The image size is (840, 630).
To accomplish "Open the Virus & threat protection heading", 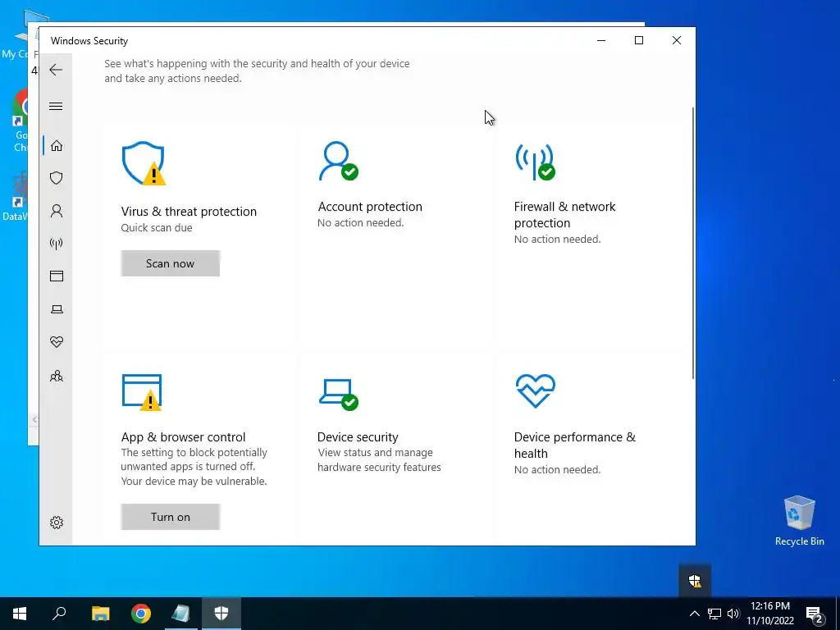I will pyautogui.click(x=189, y=212).
